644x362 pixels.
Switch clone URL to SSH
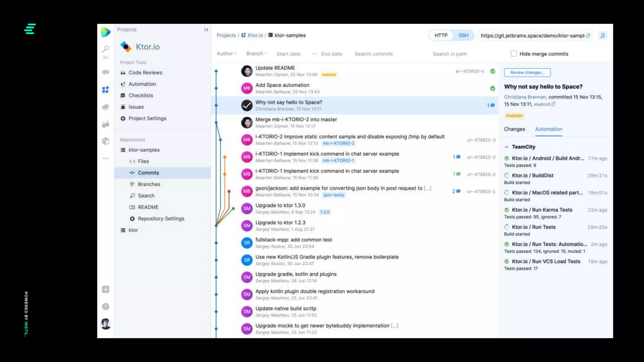(x=463, y=36)
